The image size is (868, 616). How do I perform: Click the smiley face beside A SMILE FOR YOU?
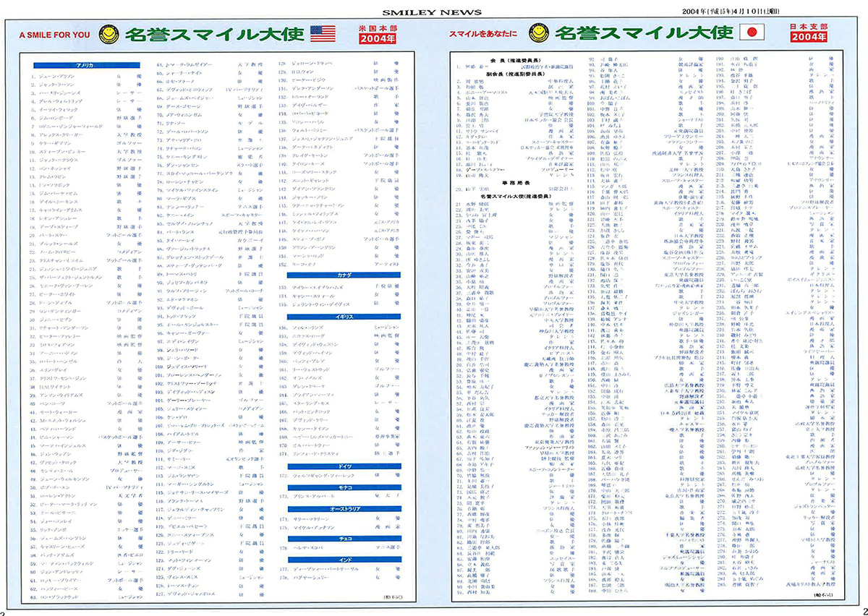click(x=107, y=33)
